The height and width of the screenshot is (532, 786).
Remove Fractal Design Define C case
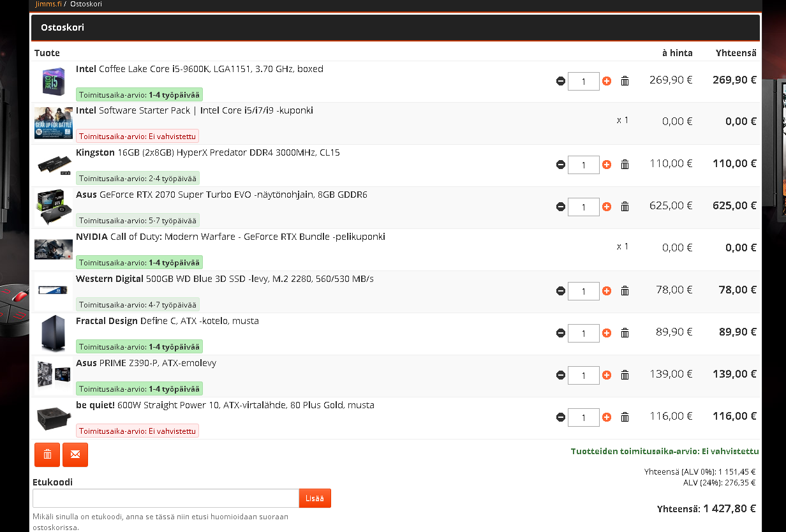tap(625, 333)
